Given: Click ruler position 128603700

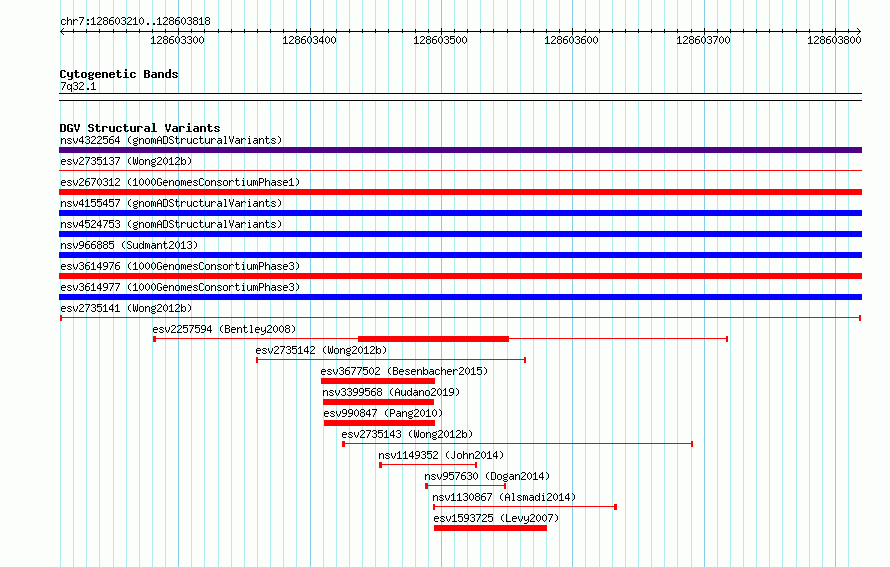Looking at the screenshot, I should pyautogui.click(x=703, y=40).
